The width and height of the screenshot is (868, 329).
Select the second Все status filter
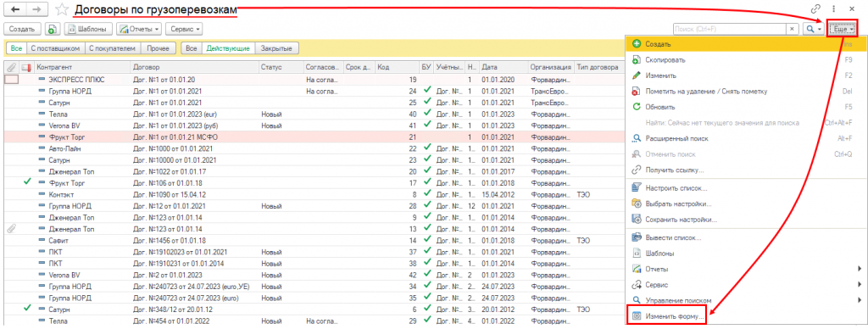tap(192, 48)
